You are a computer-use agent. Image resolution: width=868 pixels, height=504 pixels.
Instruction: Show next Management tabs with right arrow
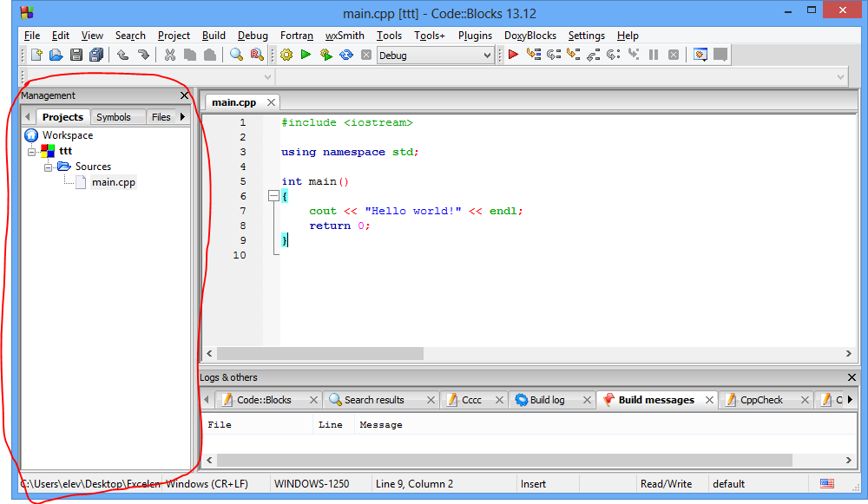(182, 117)
